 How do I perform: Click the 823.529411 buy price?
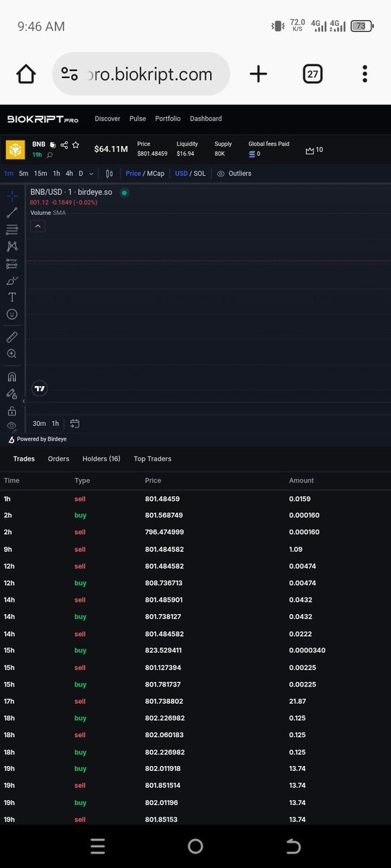pyautogui.click(x=163, y=650)
